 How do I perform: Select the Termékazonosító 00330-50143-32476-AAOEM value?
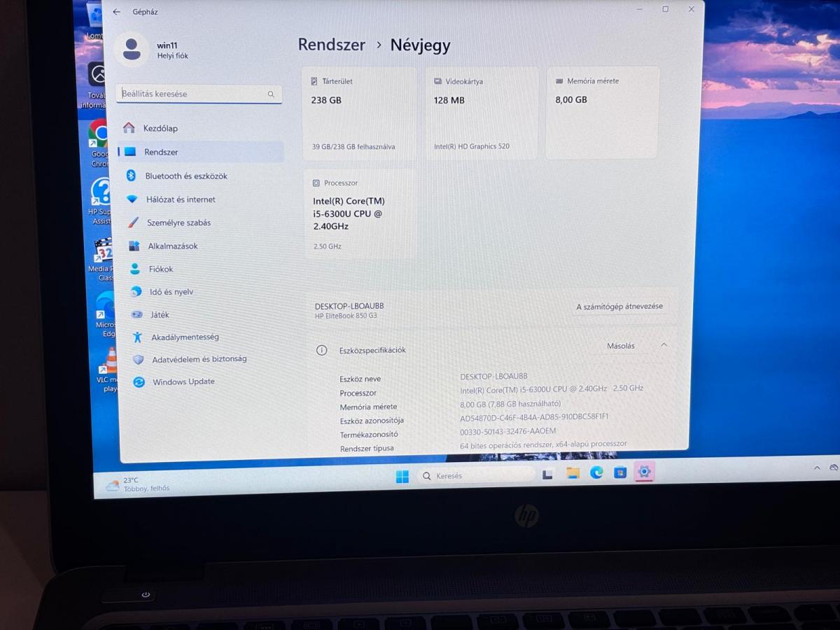508,431
